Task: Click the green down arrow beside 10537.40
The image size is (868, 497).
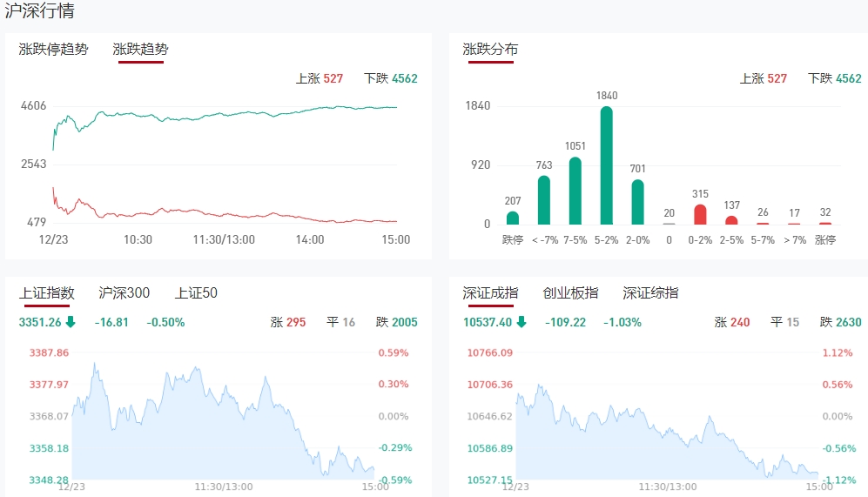Action: 521,321
